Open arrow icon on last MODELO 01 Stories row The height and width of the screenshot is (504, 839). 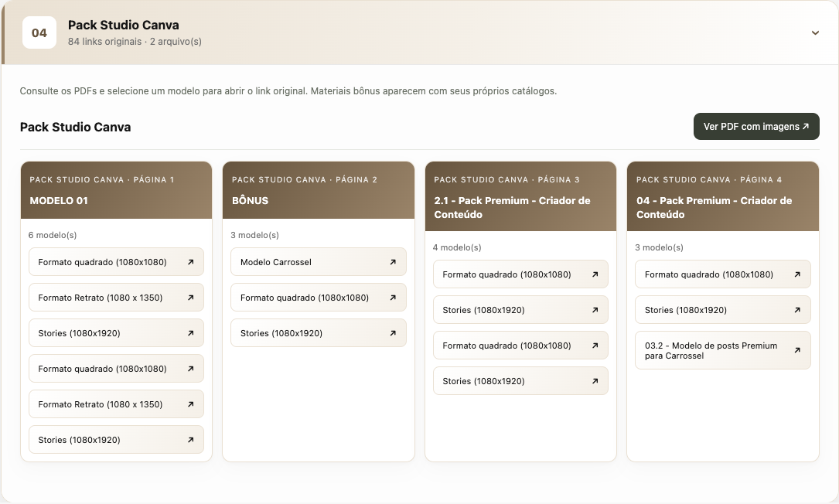click(190, 440)
